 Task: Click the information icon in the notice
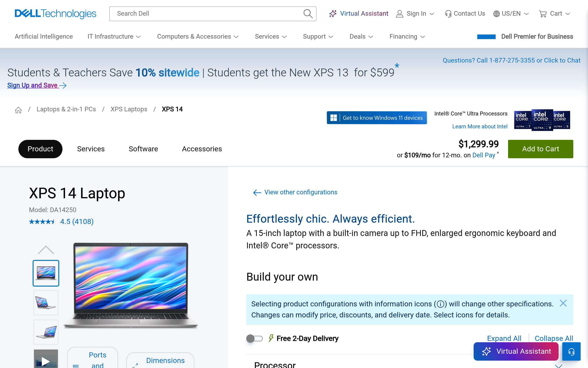(440, 304)
